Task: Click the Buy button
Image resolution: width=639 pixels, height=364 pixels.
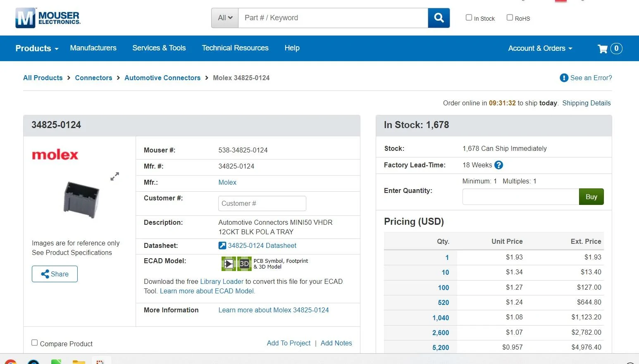Action: (x=591, y=197)
